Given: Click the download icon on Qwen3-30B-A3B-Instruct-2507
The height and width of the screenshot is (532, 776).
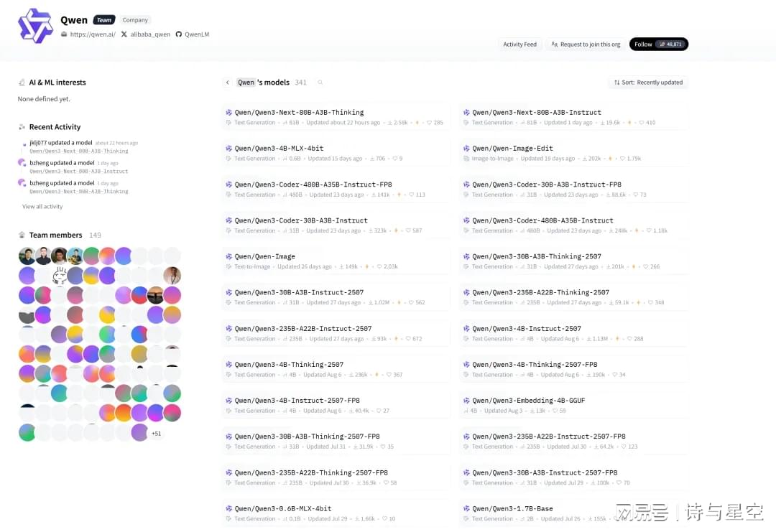Looking at the screenshot, I should pyautogui.click(x=371, y=302).
